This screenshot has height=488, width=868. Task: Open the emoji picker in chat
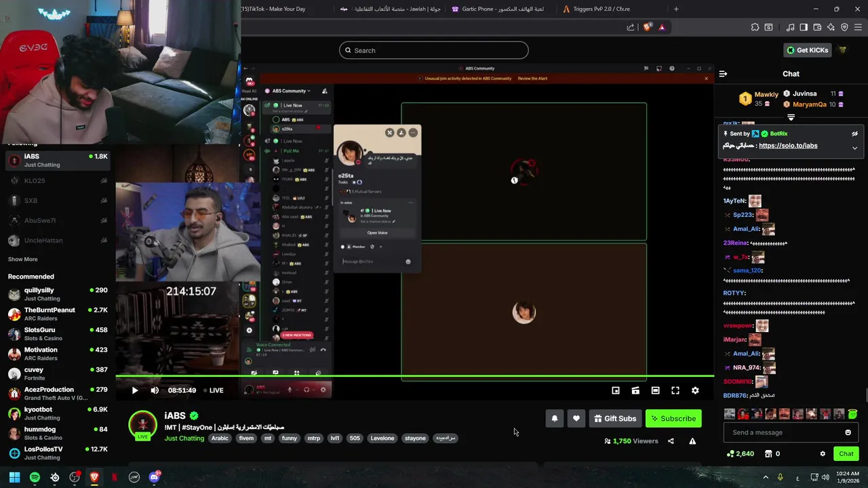click(x=848, y=432)
